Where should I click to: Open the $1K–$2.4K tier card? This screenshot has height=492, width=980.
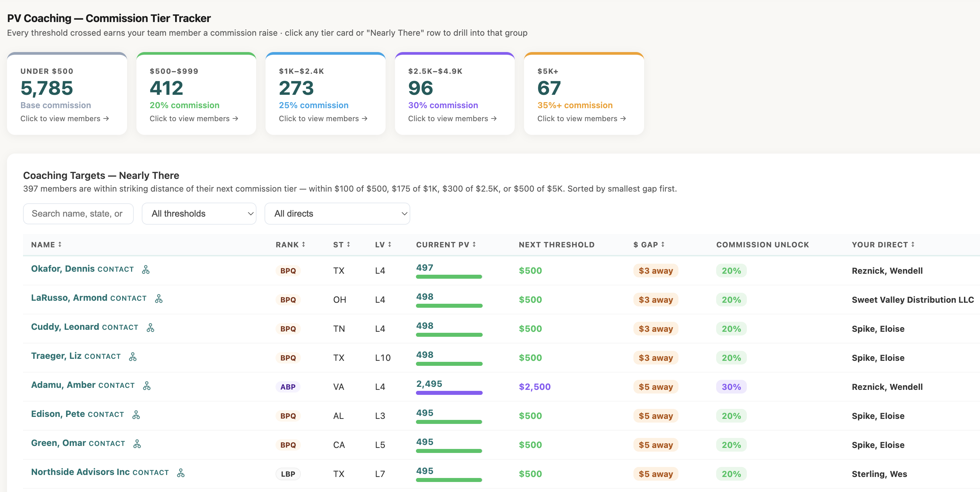pyautogui.click(x=325, y=94)
